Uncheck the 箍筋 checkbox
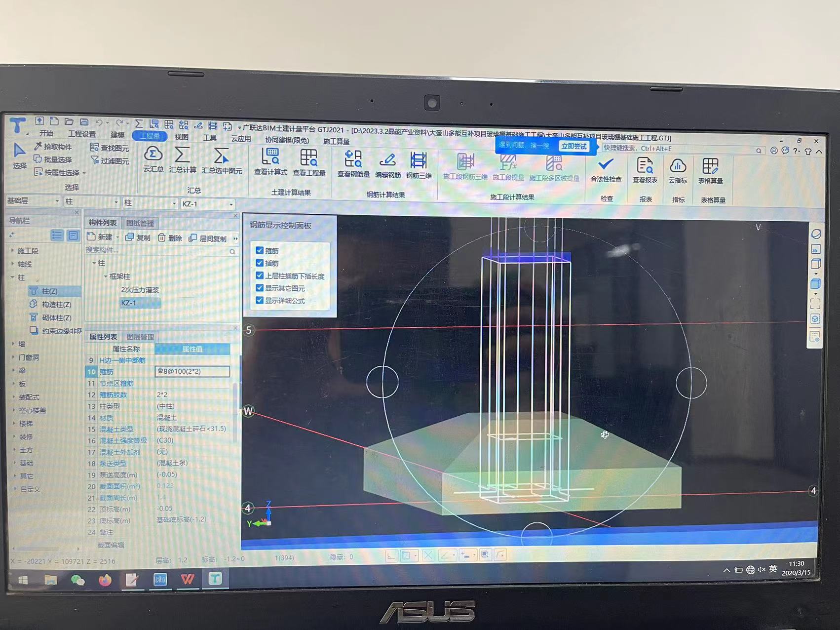 tap(260, 250)
